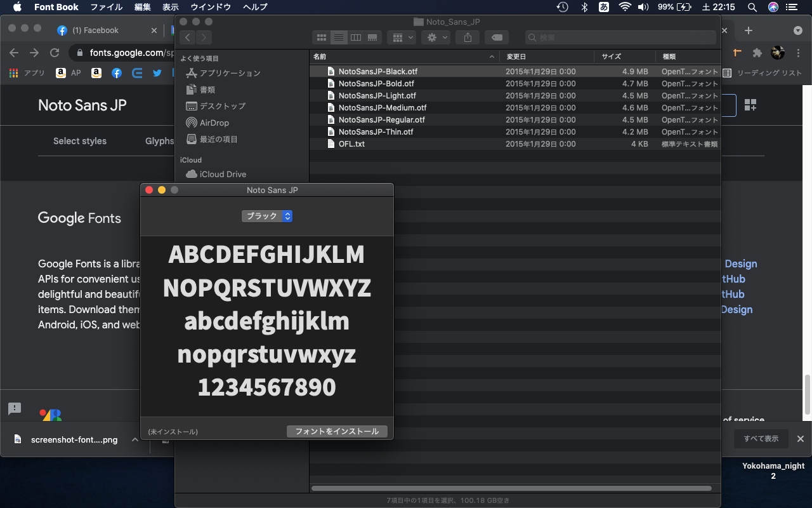Open AirDrop in Finder sidebar
The image size is (812, 508).
click(207, 123)
